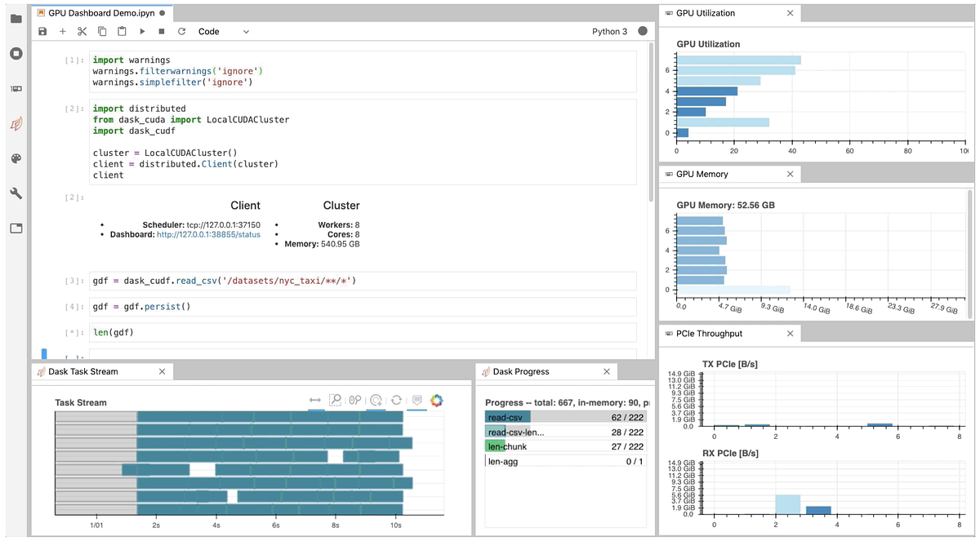Click the save icon in the notebook toolbar

tap(42, 31)
